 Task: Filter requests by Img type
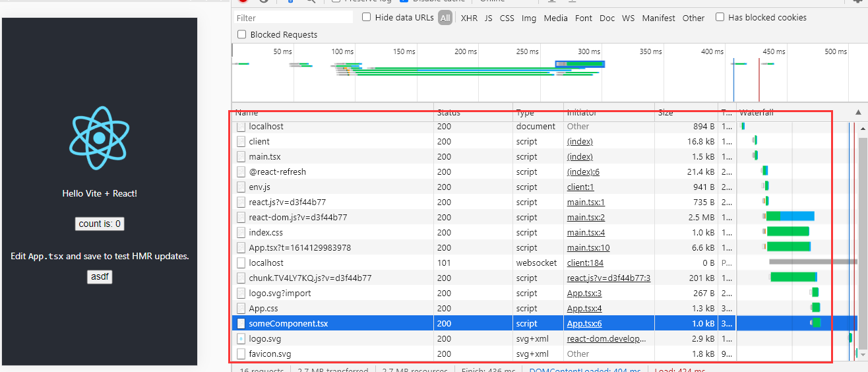pos(529,18)
